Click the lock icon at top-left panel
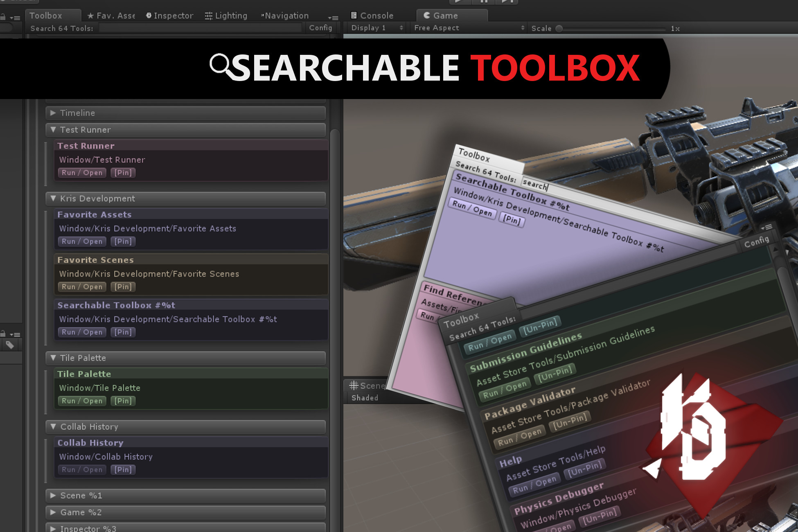Image resolution: width=798 pixels, height=532 pixels. tap(3, 18)
